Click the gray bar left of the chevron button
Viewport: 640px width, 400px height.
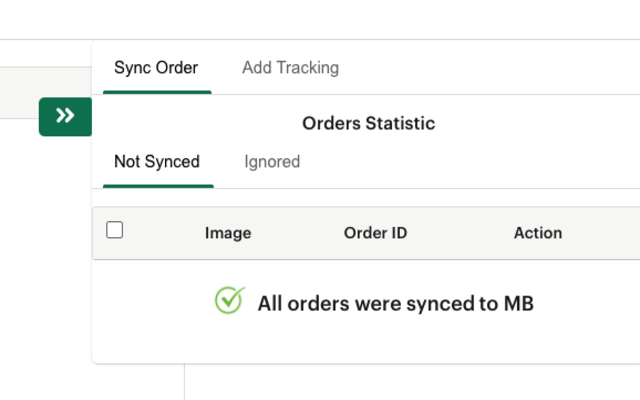20,100
